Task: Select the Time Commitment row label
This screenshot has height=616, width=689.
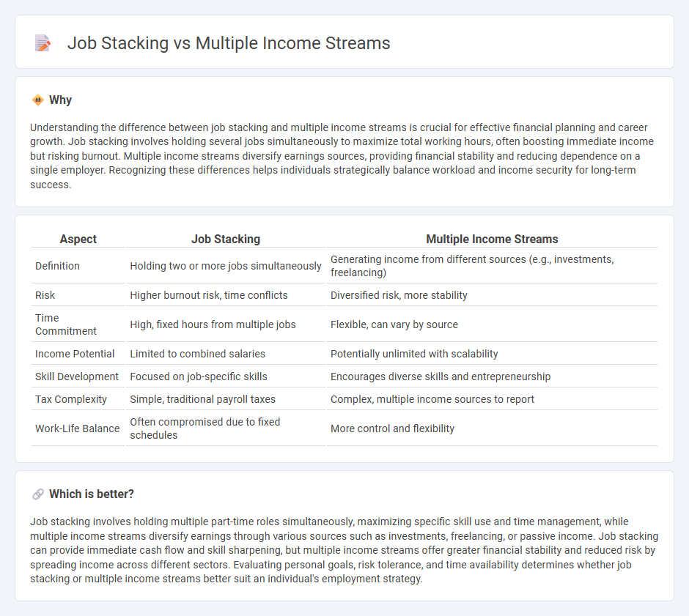Action: click(66, 324)
